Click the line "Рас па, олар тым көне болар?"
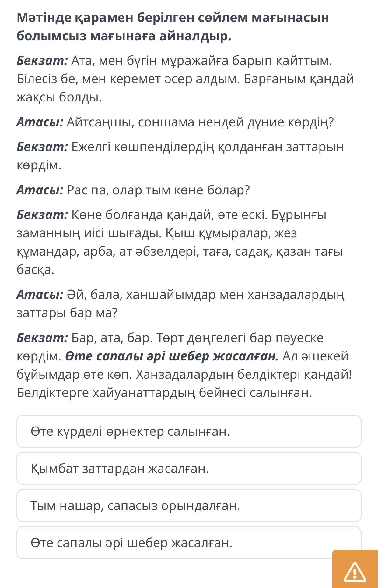 tap(158, 190)
